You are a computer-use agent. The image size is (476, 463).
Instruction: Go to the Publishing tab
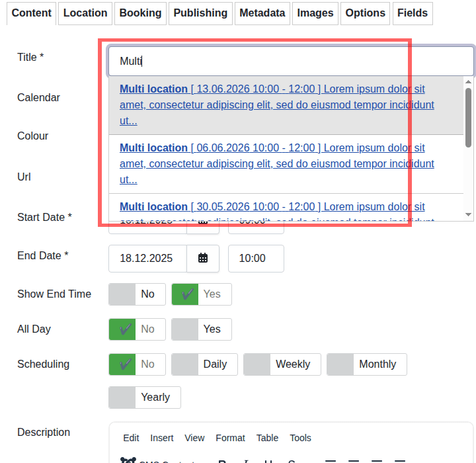(200, 13)
